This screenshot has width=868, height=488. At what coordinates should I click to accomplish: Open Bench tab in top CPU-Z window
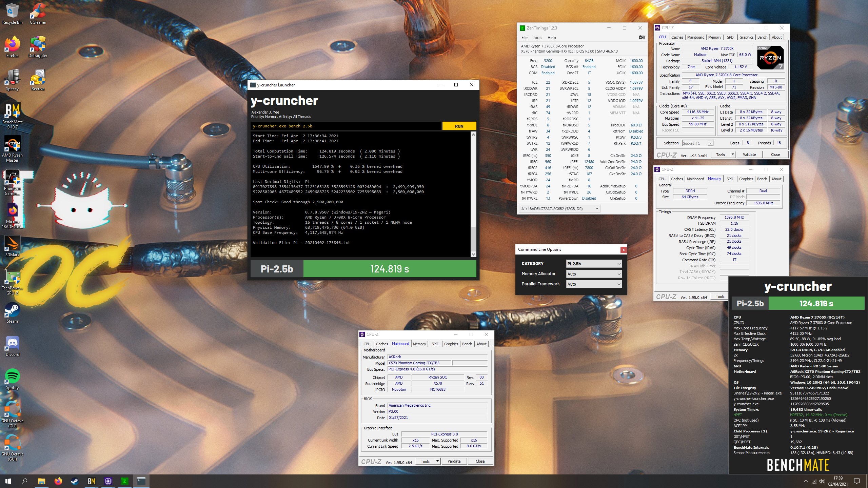(x=762, y=37)
